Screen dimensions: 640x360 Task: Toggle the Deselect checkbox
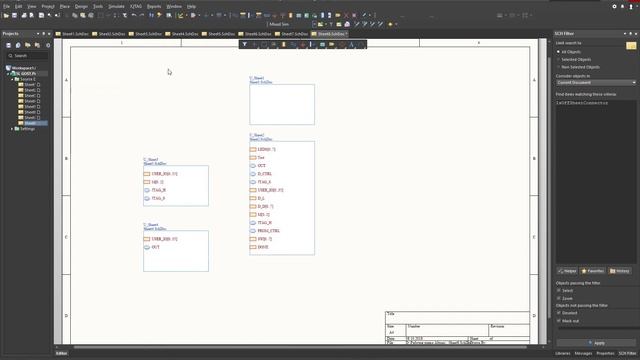pyautogui.click(x=559, y=313)
